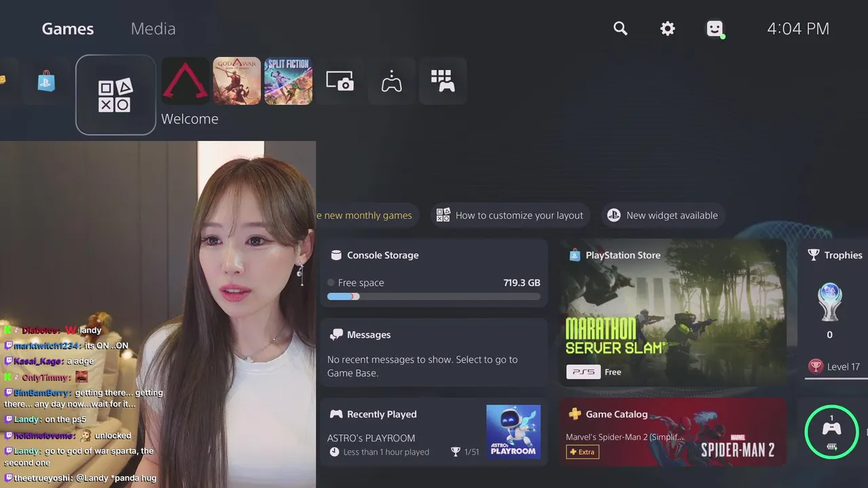Click the Level 17 trophy label

(x=835, y=367)
